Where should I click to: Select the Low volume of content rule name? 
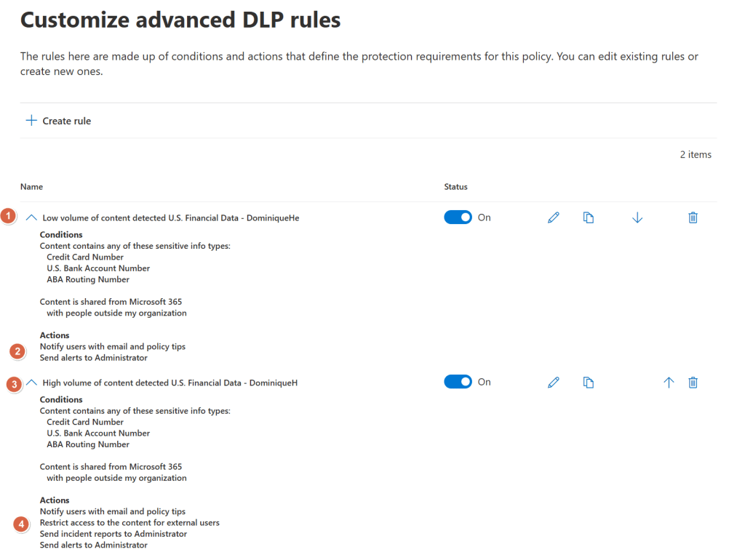[x=171, y=217]
